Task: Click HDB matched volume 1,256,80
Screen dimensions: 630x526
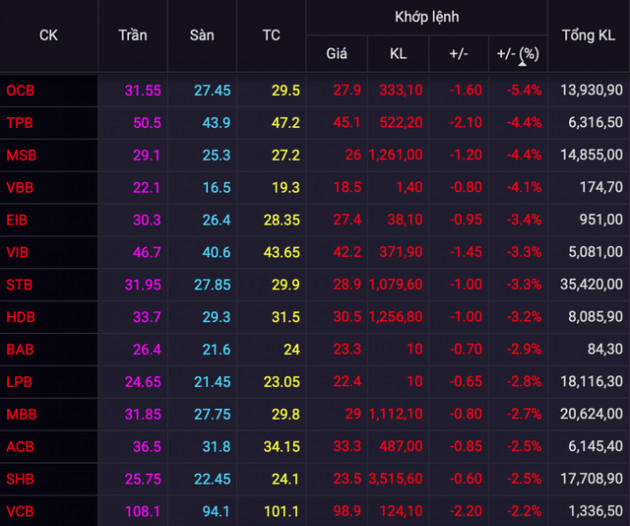Action: coord(396,317)
